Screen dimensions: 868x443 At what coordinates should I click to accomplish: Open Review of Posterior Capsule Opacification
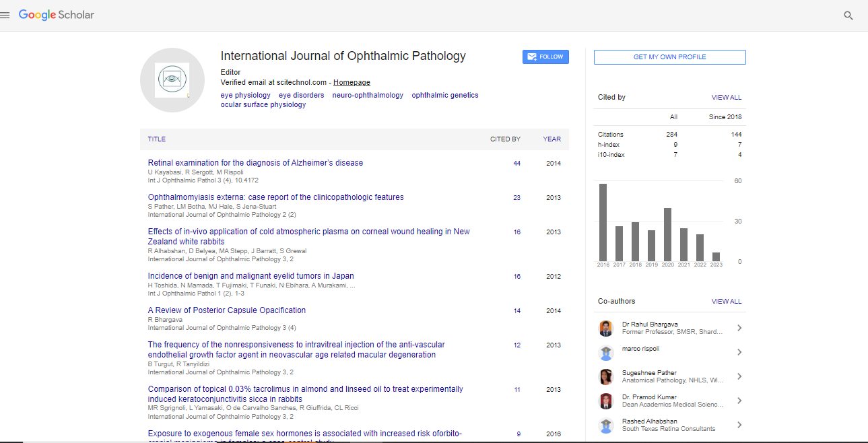click(227, 310)
